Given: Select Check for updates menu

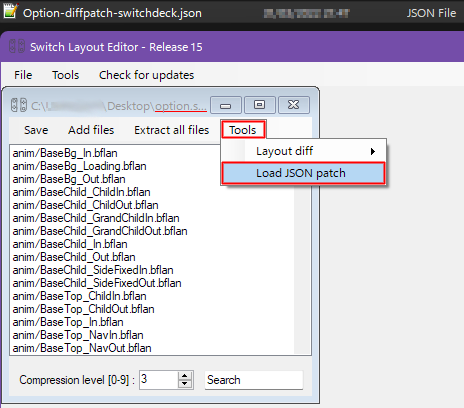Looking at the screenshot, I should point(146,75).
